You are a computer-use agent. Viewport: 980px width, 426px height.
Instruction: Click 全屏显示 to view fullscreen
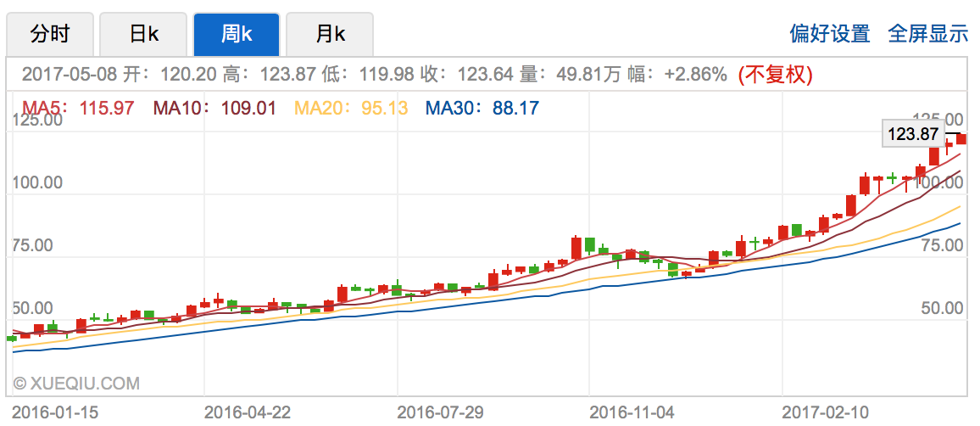927,34
